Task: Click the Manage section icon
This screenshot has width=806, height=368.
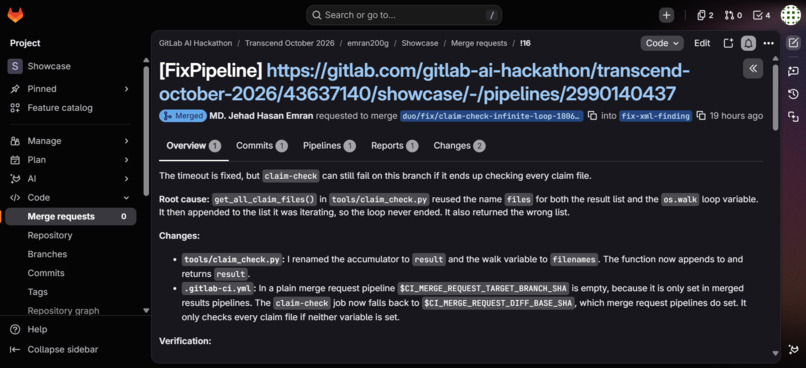Action: coord(15,141)
